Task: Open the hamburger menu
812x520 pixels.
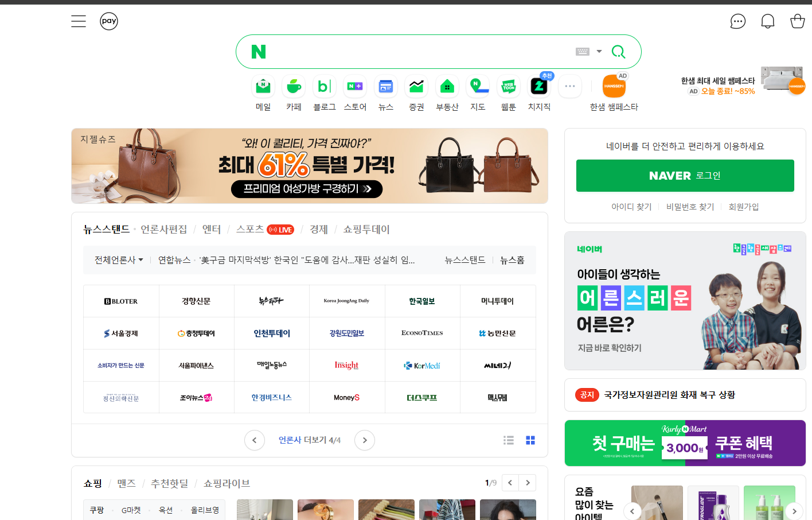Action: 79,21
